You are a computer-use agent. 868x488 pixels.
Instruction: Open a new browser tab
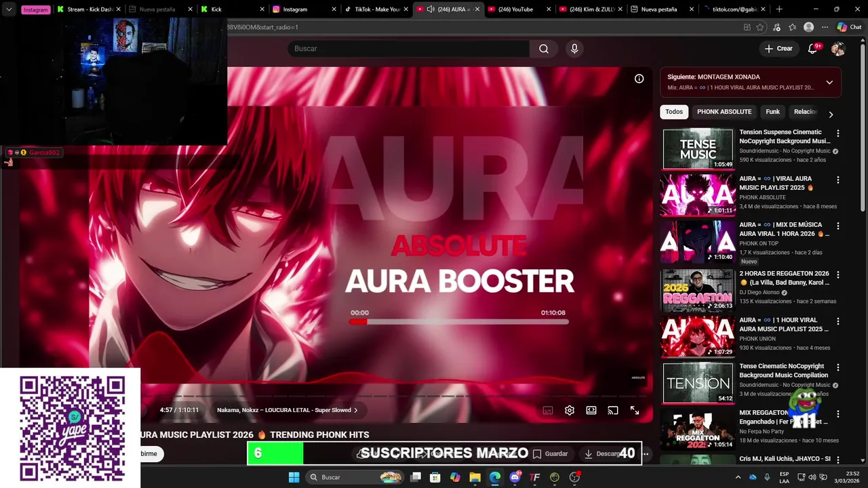tap(779, 9)
